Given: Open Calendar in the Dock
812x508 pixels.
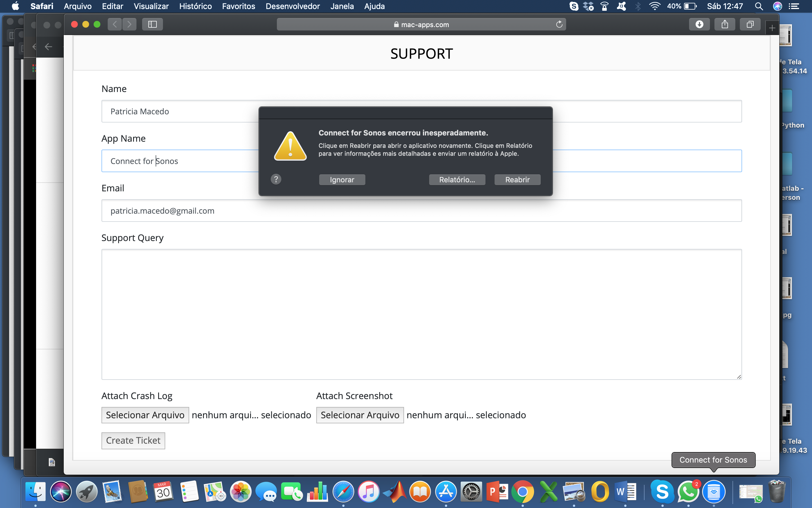Looking at the screenshot, I should tap(164, 492).
